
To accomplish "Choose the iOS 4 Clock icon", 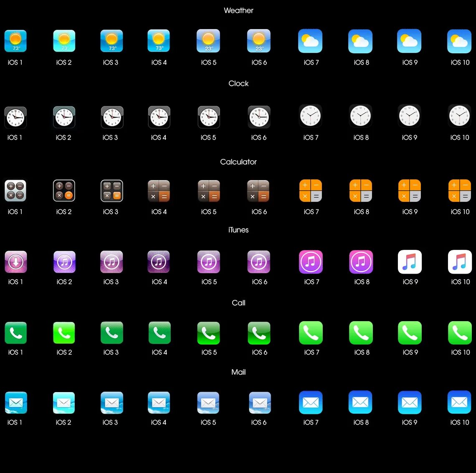I will pyautogui.click(x=159, y=117).
